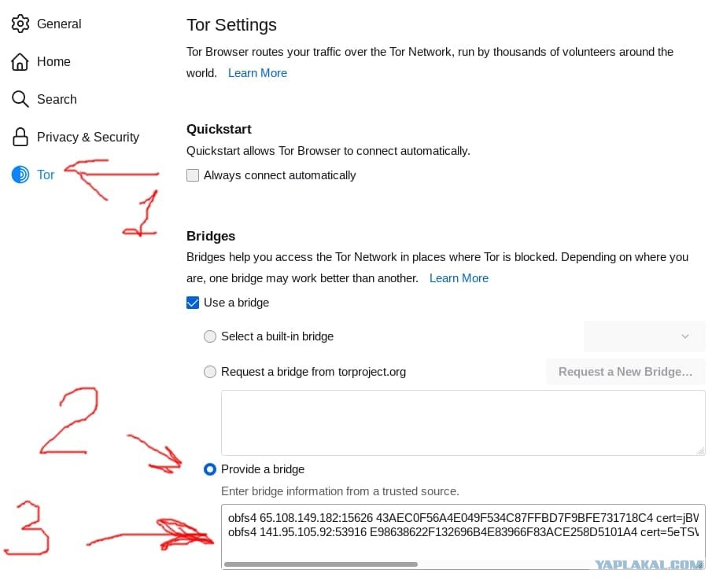Open the General settings category
Screen dimensions: 723x588
46,24
